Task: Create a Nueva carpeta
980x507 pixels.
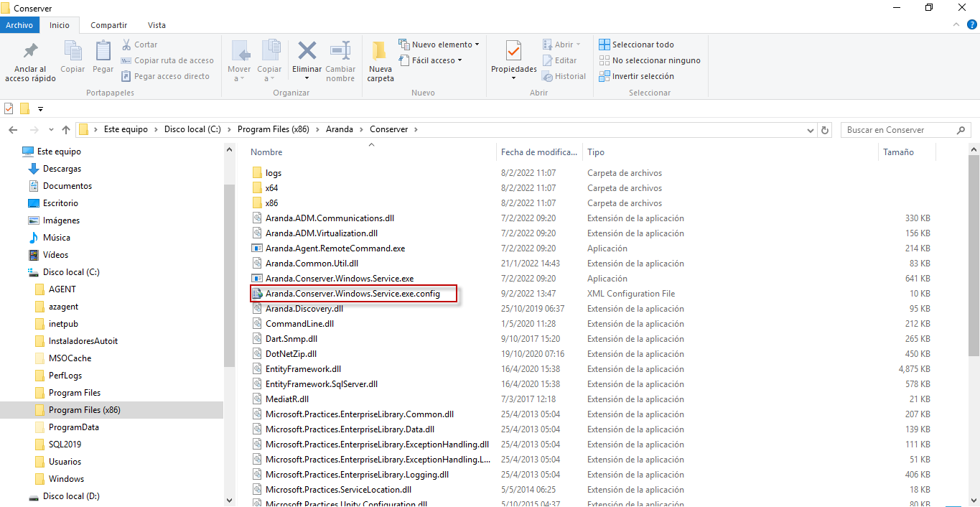Action: (381, 60)
